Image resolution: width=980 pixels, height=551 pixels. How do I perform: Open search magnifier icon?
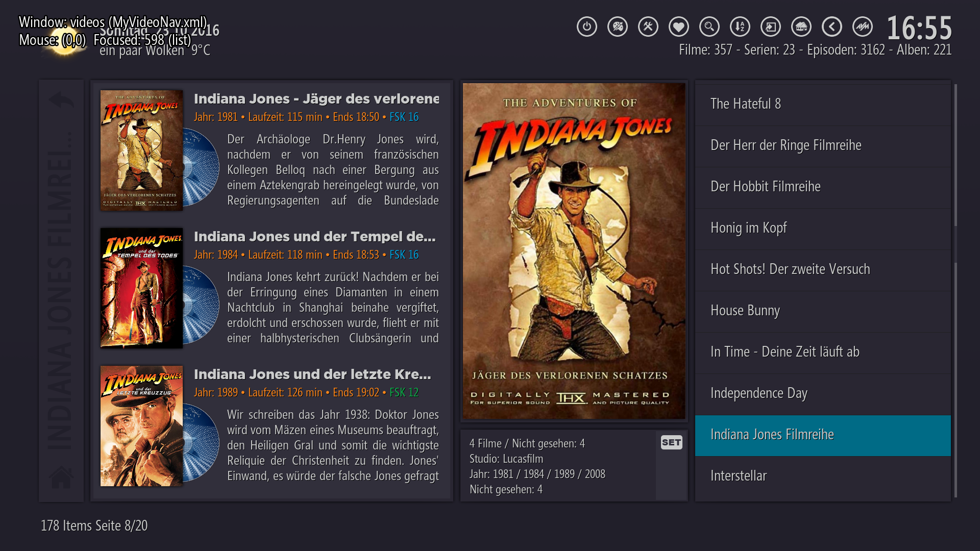pos(709,27)
